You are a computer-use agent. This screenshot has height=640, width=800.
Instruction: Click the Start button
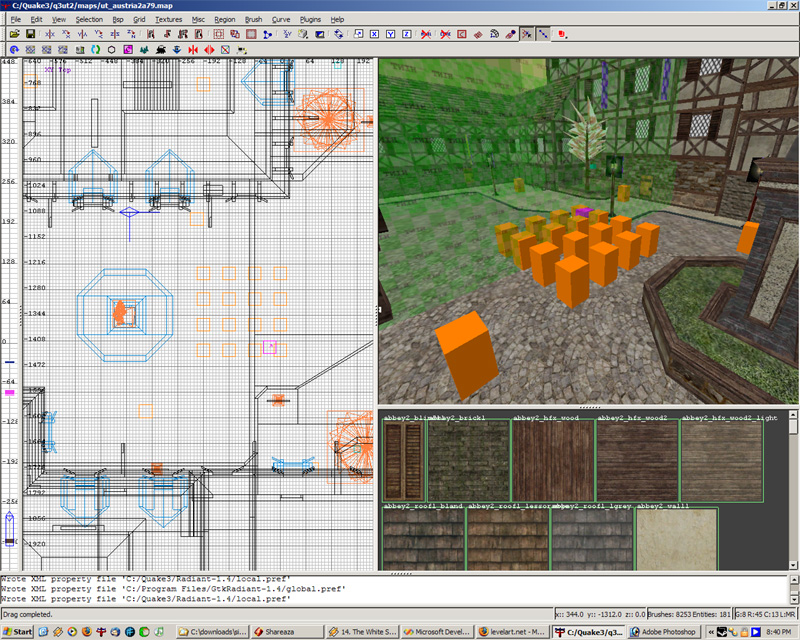coord(18,632)
